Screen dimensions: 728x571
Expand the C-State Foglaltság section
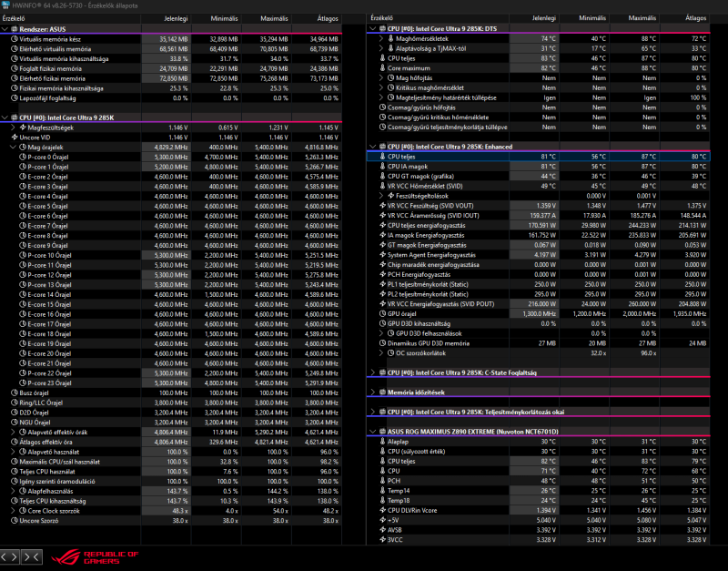click(x=373, y=372)
